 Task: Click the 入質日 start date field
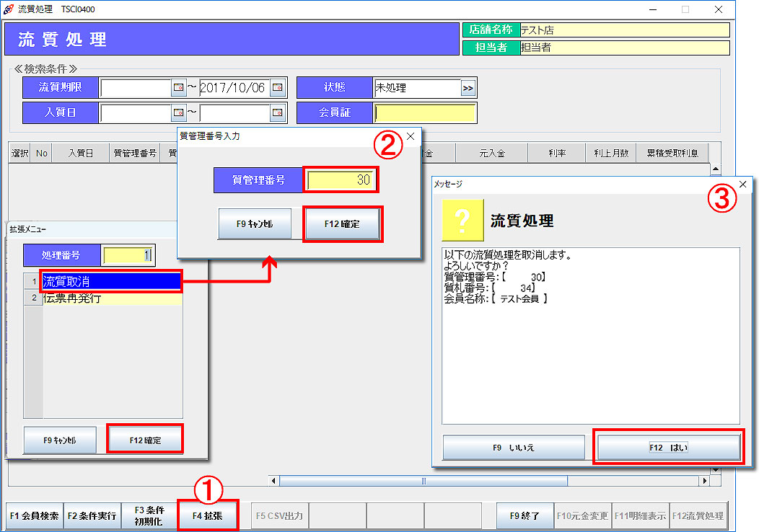[136, 112]
